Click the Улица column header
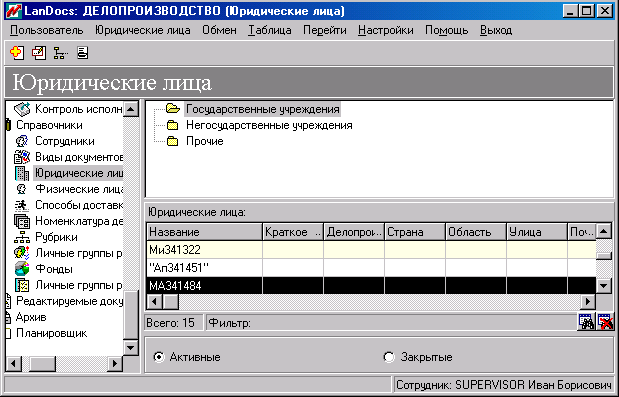 click(537, 232)
